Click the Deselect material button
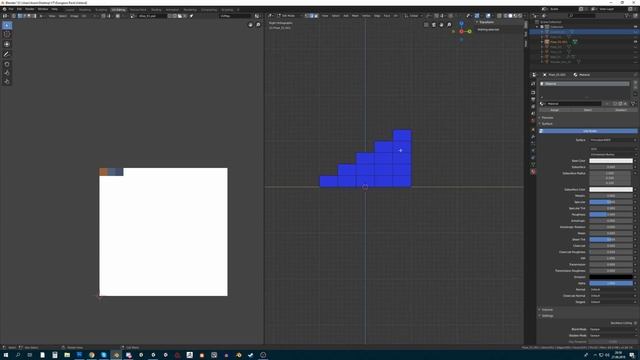Viewport: 640px width, 360px height. coord(621,110)
